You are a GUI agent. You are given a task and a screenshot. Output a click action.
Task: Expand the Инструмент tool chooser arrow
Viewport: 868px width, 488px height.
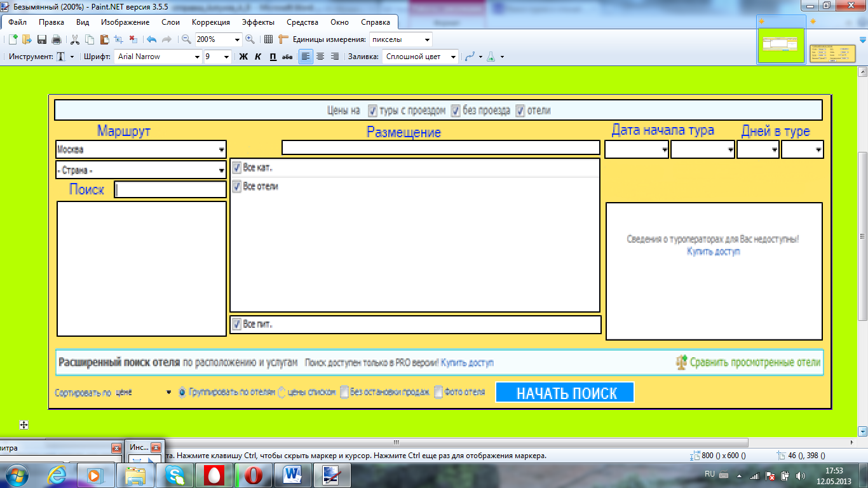click(72, 57)
